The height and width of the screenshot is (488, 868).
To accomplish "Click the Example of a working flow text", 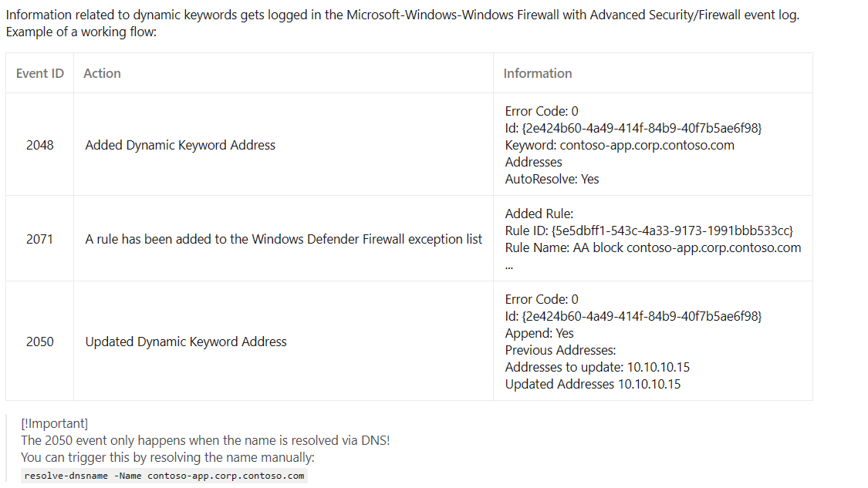I will (81, 32).
